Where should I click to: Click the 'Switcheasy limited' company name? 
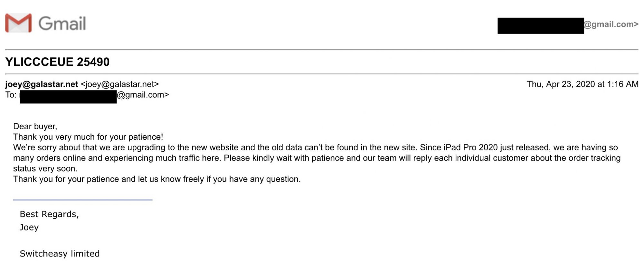click(60, 254)
